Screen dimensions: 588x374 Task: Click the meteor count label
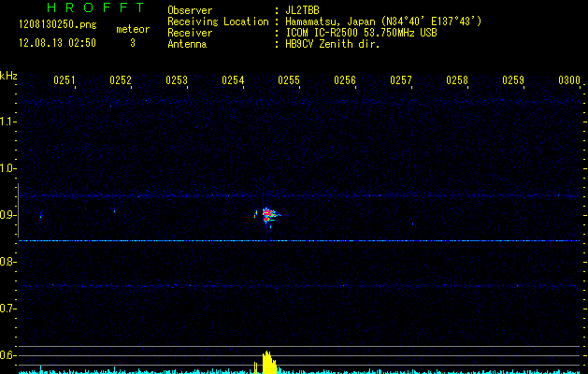tap(132, 29)
